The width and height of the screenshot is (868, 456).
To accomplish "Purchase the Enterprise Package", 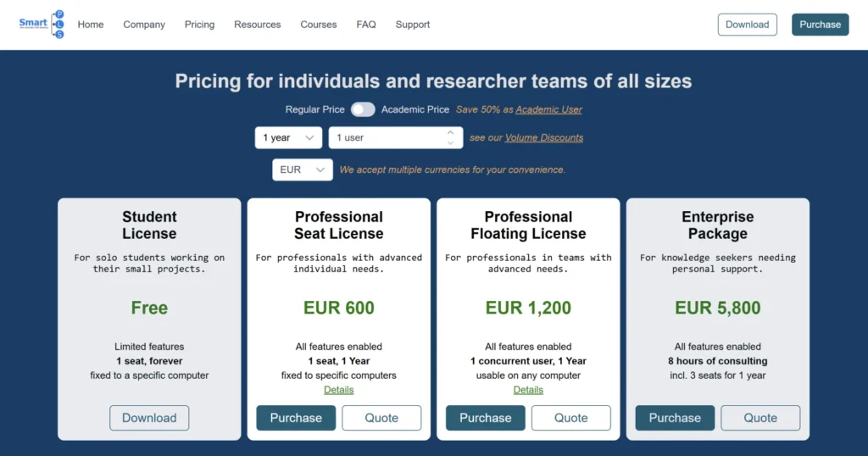I will pyautogui.click(x=675, y=418).
